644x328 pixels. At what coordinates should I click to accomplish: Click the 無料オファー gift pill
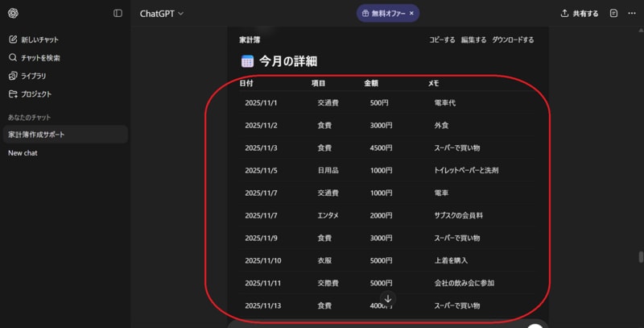point(383,14)
